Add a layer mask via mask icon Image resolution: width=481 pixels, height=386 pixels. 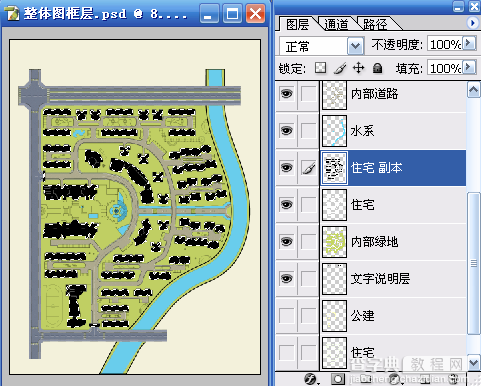(x=338, y=379)
